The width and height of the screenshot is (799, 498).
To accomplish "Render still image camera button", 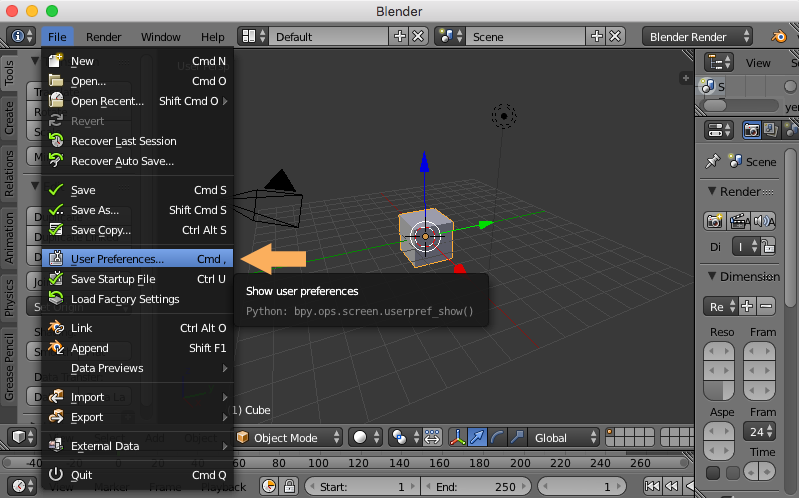I will pyautogui.click(x=714, y=221).
